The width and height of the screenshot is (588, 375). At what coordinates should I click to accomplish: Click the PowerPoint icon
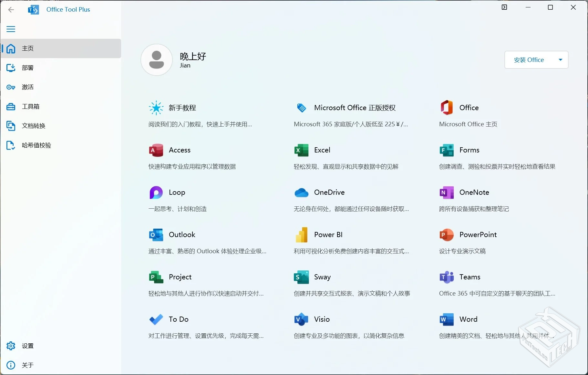pyautogui.click(x=446, y=235)
